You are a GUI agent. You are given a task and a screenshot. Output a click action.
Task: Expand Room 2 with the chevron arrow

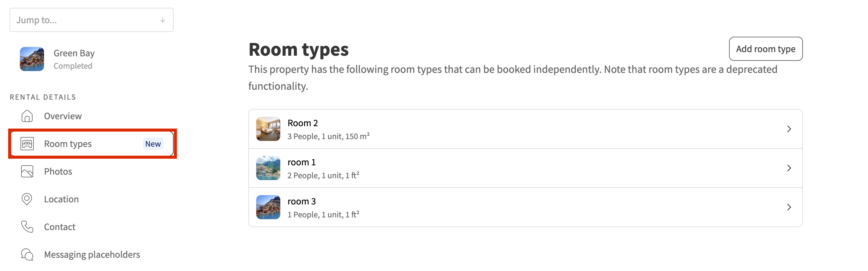(x=789, y=129)
